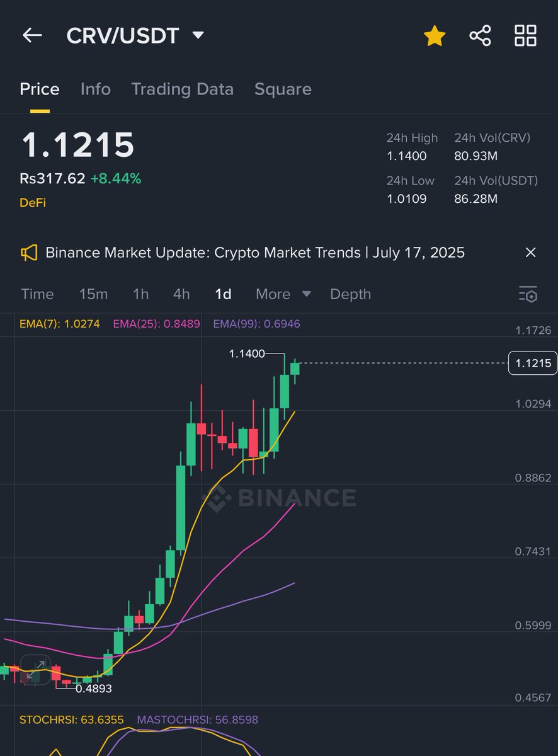Expand the More intervals dropdown
The image size is (558, 756).
283,294
